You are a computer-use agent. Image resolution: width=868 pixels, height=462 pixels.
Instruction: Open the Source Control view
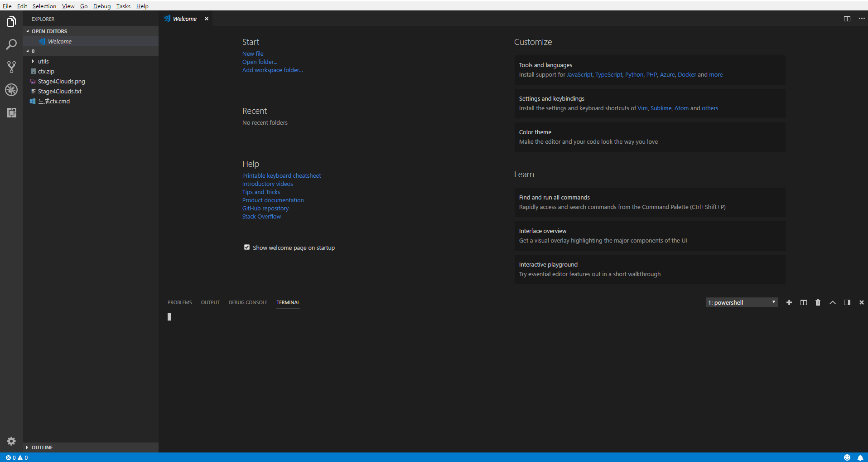pos(11,67)
